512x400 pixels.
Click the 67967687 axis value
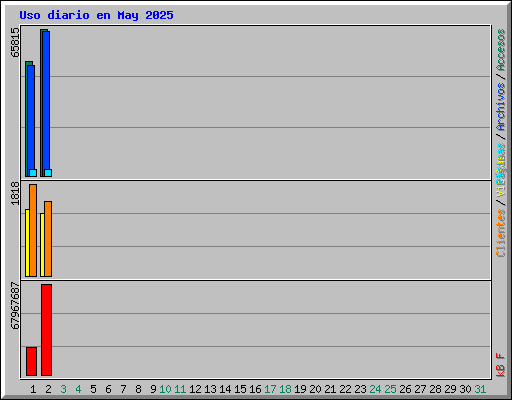[15, 306]
